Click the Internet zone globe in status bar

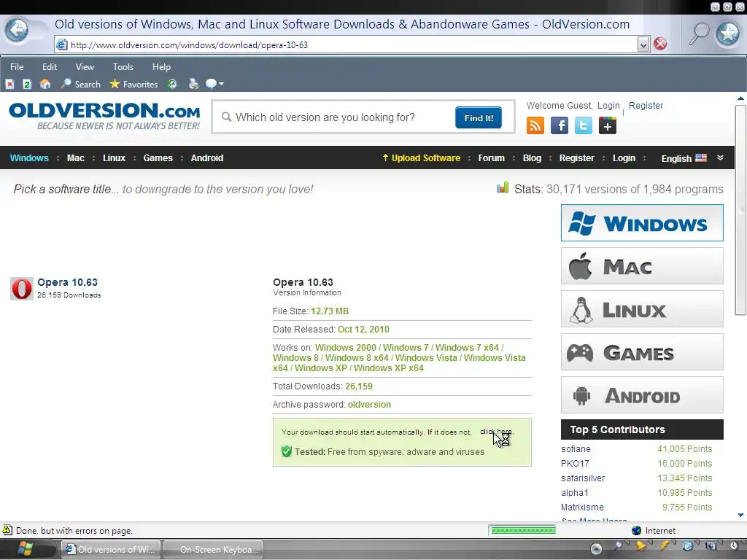click(x=636, y=531)
